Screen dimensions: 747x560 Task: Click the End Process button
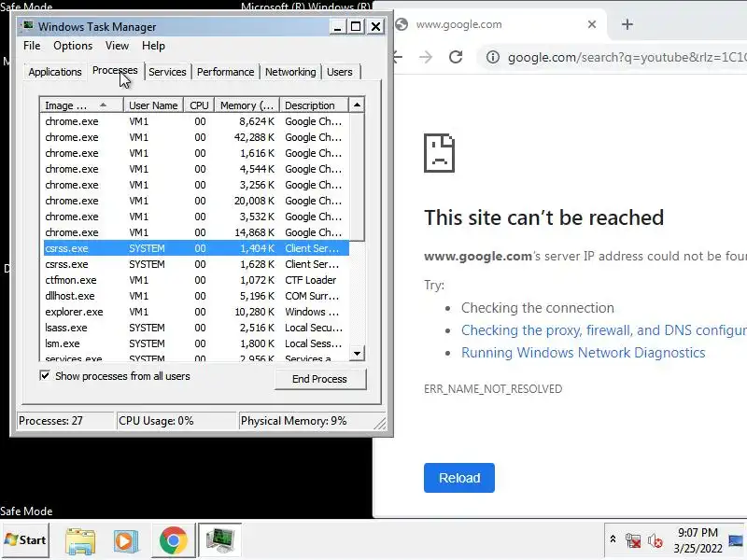tap(319, 379)
